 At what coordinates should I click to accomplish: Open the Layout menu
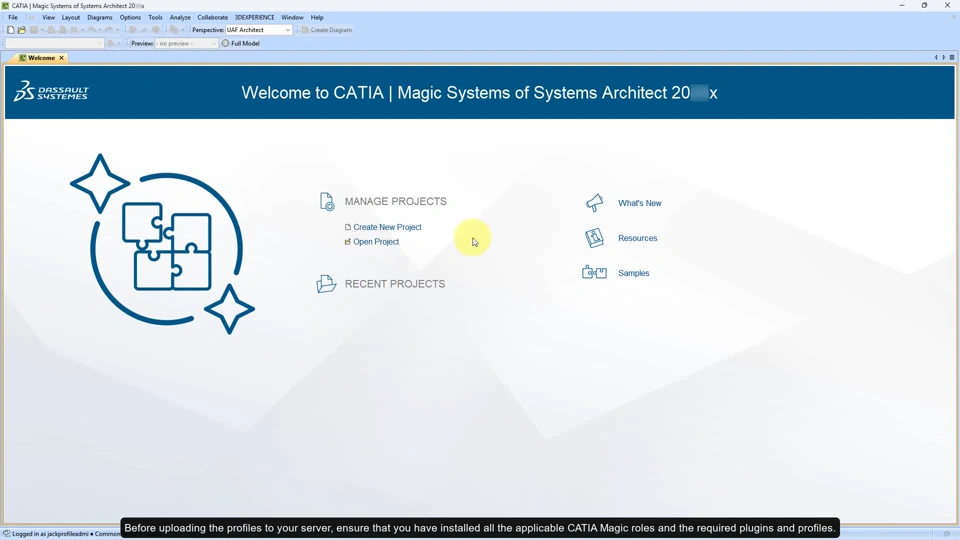70,18
